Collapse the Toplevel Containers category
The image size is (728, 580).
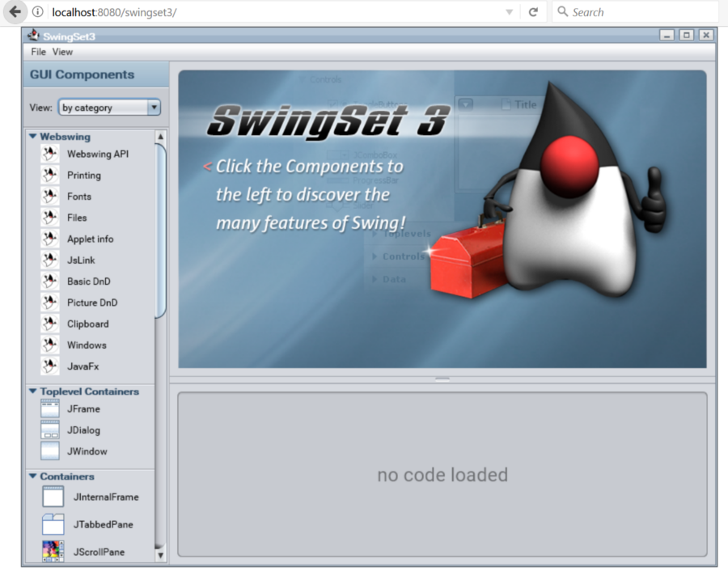(33, 392)
